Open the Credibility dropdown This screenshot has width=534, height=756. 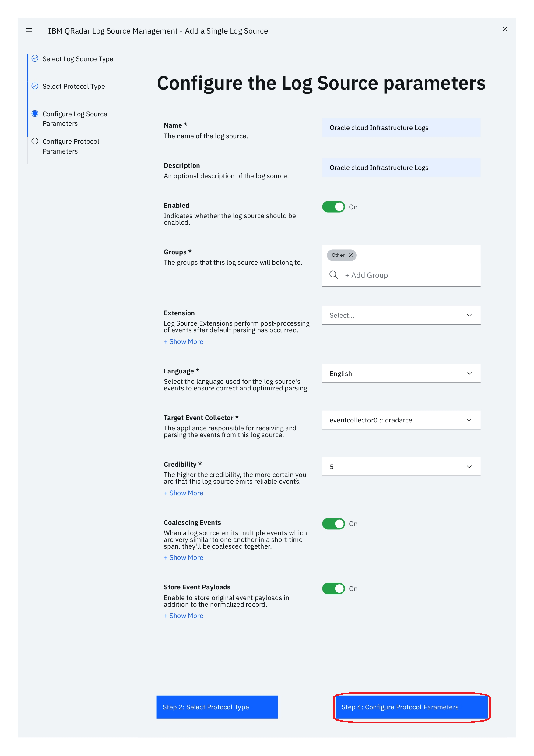point(401,467)
